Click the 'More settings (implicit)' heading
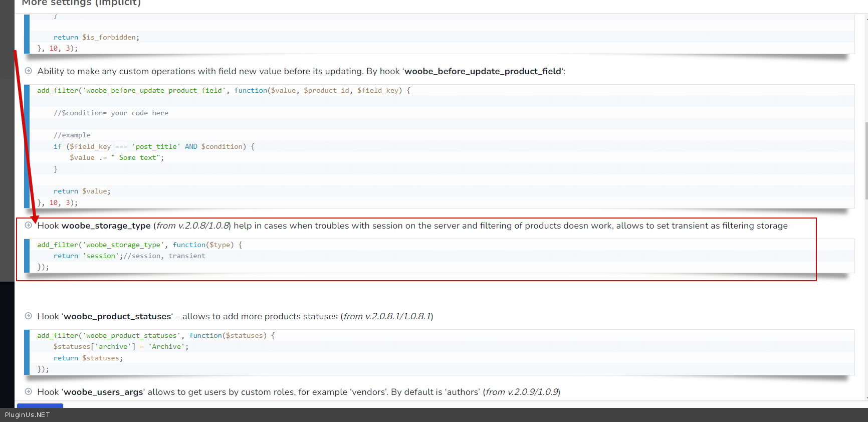The height and width of the screenshot is (422, 868). pyautogui.click(x=81, y=4)
